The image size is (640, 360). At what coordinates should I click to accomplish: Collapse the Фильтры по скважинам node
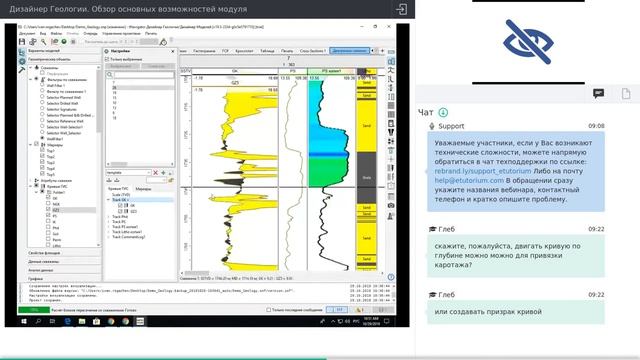coord(31,80)
